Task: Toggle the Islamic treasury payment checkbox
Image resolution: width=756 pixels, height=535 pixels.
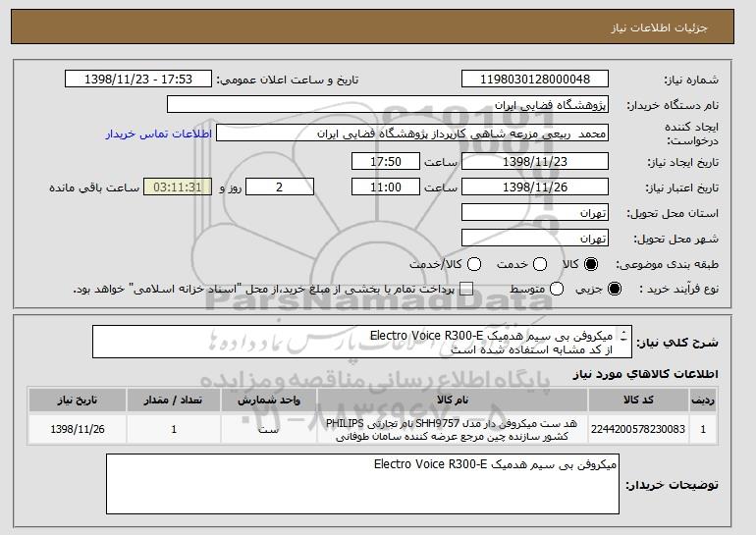Action: pyautogui.click(x=466, y=289)
